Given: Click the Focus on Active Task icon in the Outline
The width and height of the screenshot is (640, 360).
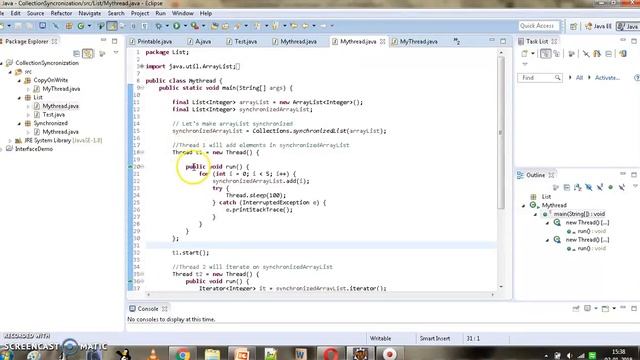Looking at the screenshot, I should 556,187.
